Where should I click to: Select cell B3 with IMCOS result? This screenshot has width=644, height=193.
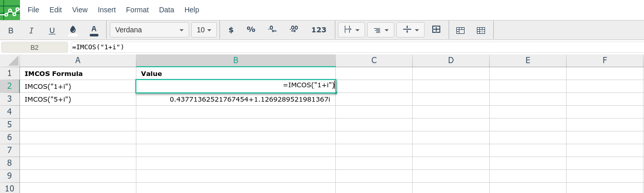point(236,99)
